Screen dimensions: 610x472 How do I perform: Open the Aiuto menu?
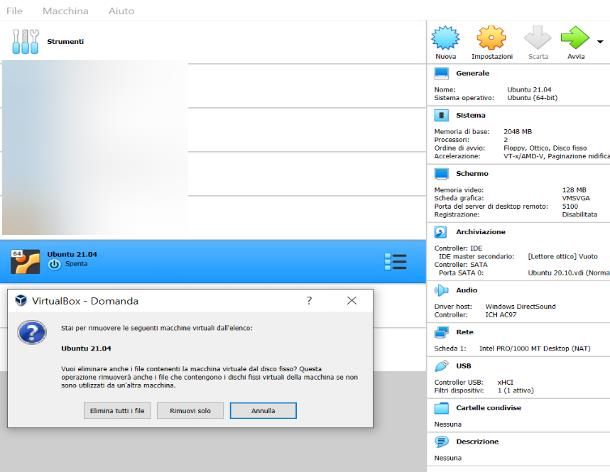coord(121,11)
